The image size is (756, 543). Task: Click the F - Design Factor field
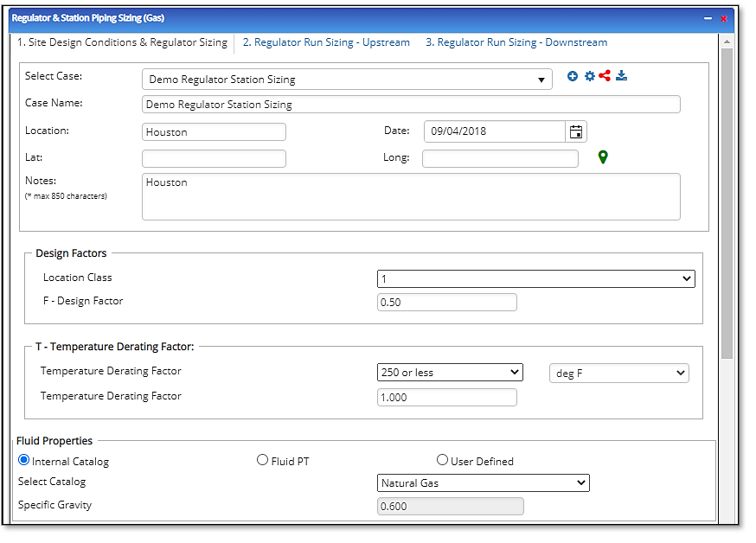click(446, 302)
